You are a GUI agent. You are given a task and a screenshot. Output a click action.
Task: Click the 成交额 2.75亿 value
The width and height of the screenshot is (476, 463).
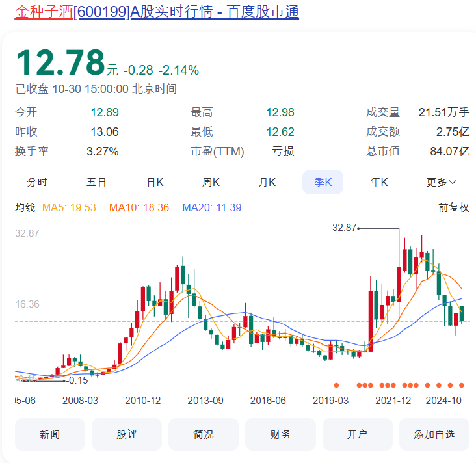(453, 132)
